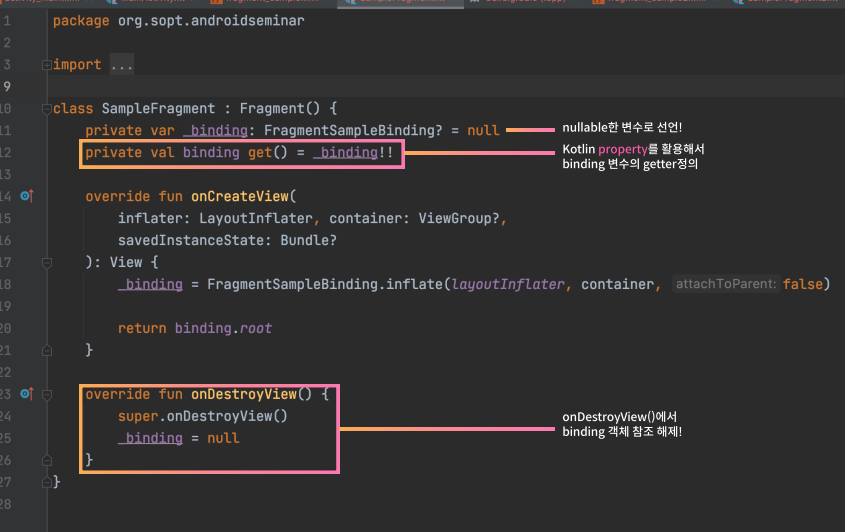Click "null" in the onDestroyView body
The height and width of the screenshot is (532, 845).
pos(223,438)
